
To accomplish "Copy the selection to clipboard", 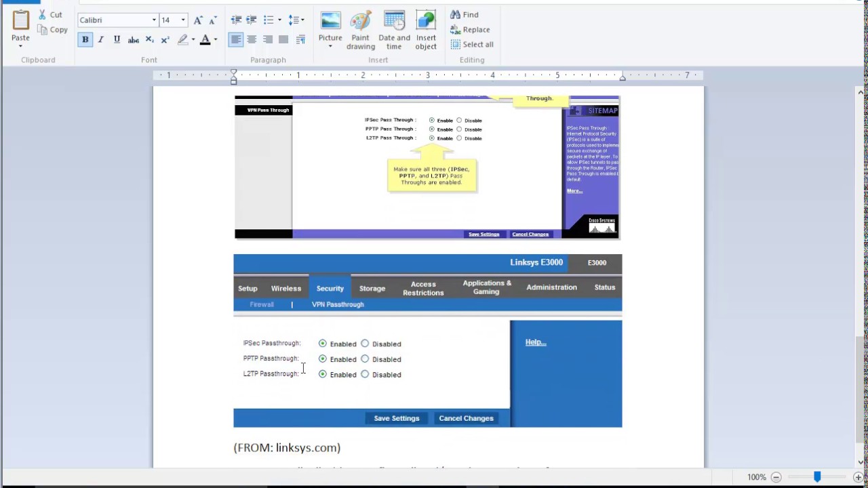I will tap(52, 30).
